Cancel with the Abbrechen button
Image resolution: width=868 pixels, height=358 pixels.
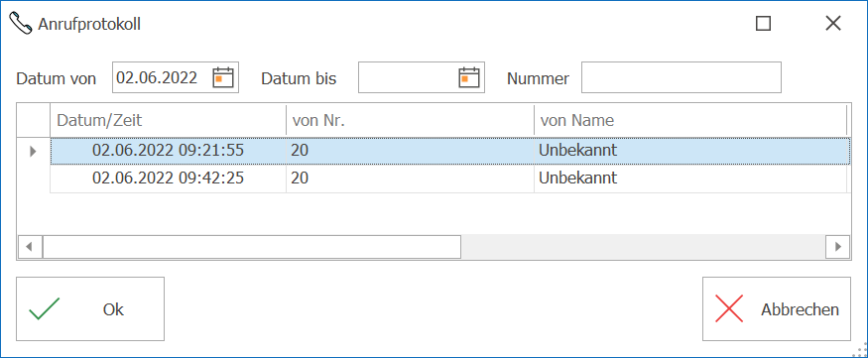(777, 308)
